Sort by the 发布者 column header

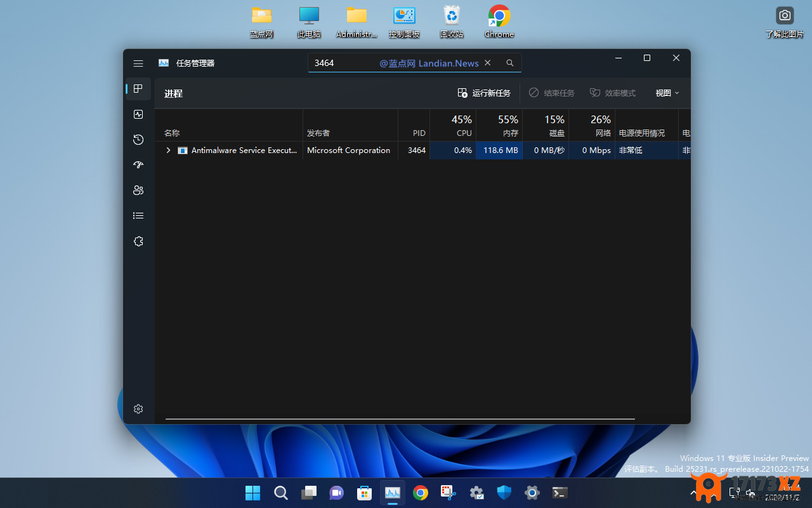350,125
